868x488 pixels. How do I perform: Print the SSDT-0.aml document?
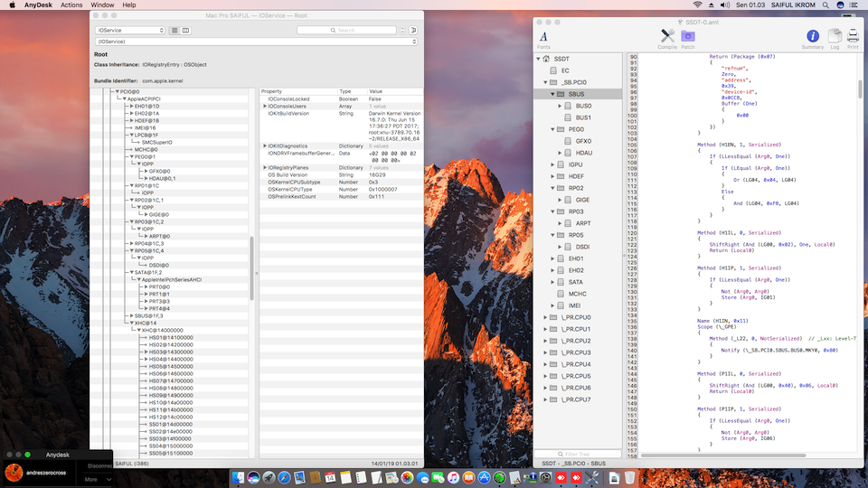click(x=853, y=39)
